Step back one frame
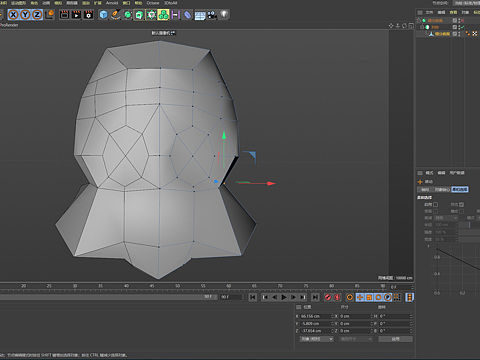 274,297
